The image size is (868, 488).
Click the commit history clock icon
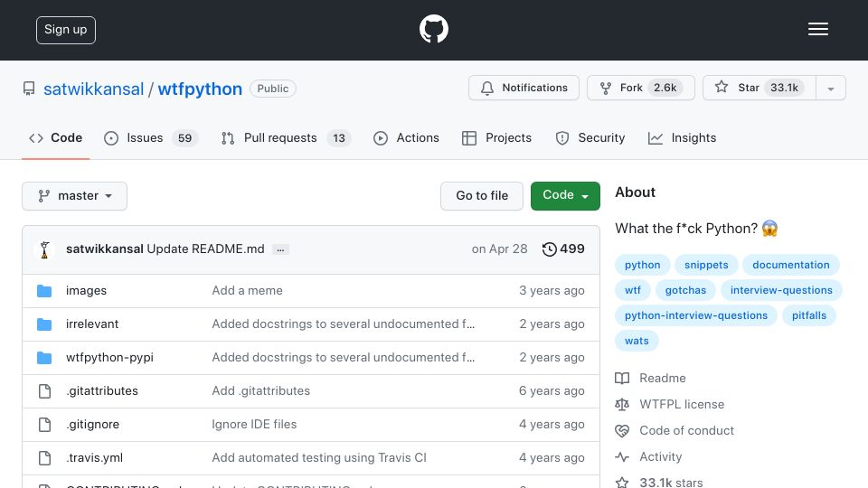click(x=549, y=249)
